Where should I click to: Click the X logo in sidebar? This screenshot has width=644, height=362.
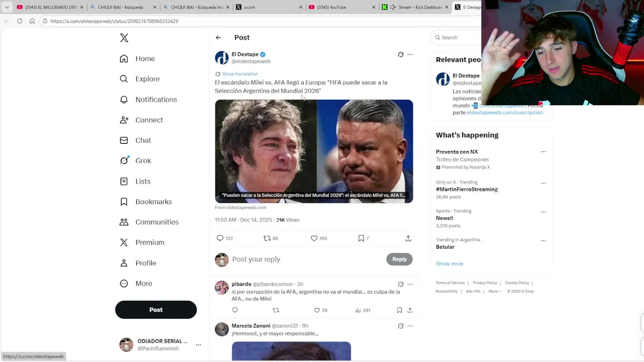click(124, 38)
